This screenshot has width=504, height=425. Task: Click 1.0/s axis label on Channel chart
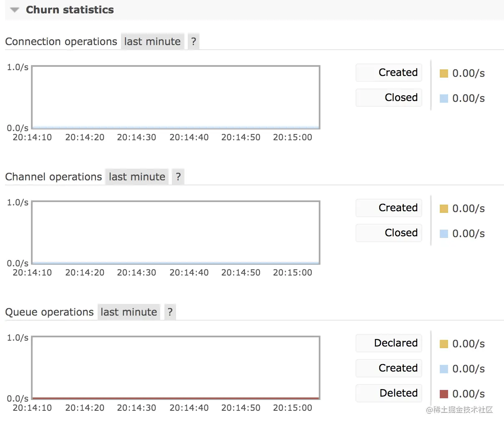coord(18,202)
